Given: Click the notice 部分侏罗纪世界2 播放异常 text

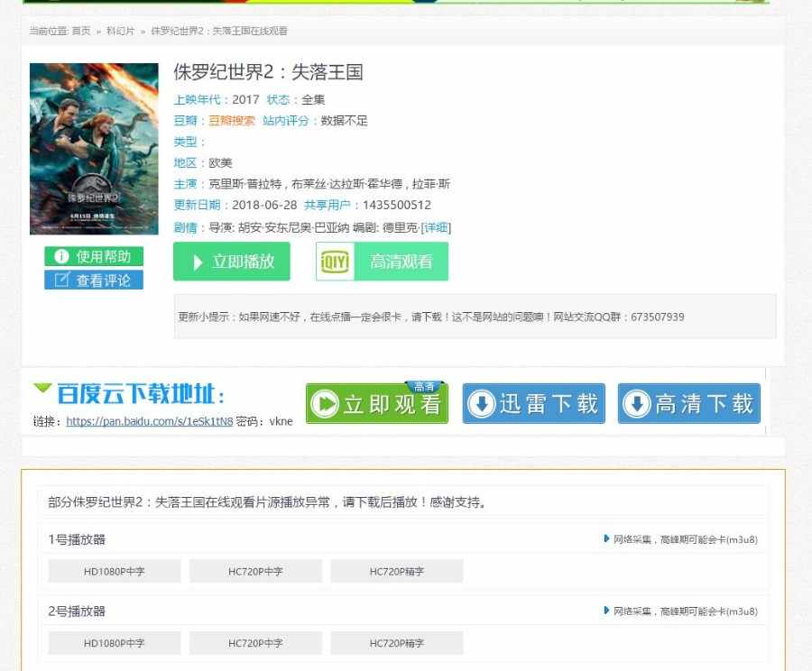Looking at the screenshot, I should (267, 501).
